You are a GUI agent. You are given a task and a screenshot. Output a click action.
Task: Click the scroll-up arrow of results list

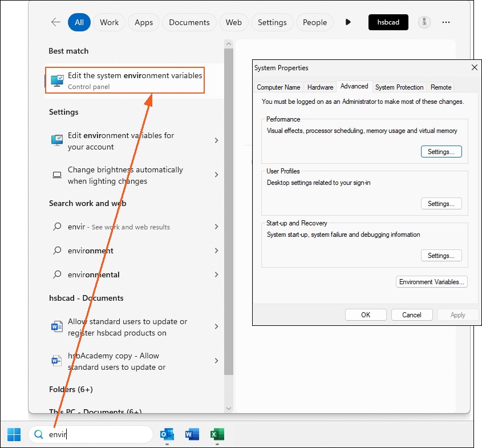228,44
